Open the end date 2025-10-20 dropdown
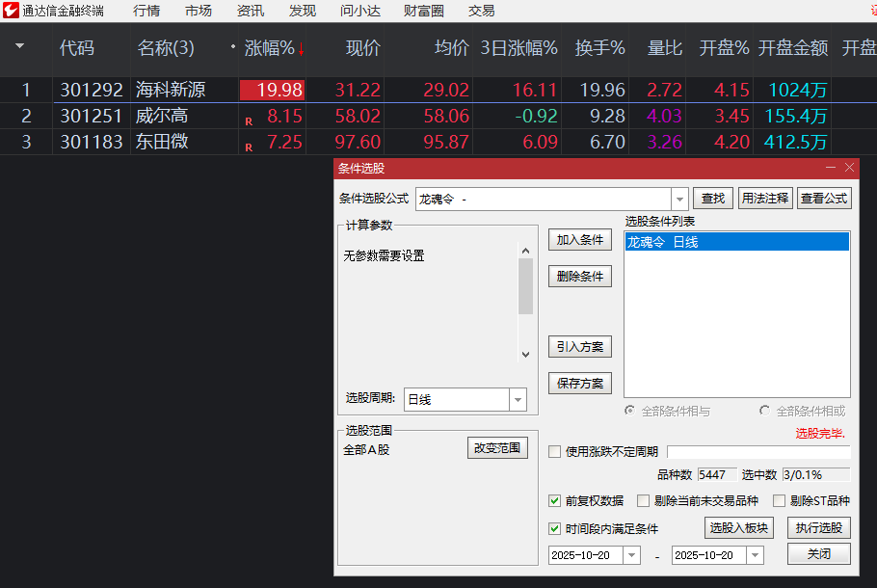The image size is (877, 588). [754, 554]
